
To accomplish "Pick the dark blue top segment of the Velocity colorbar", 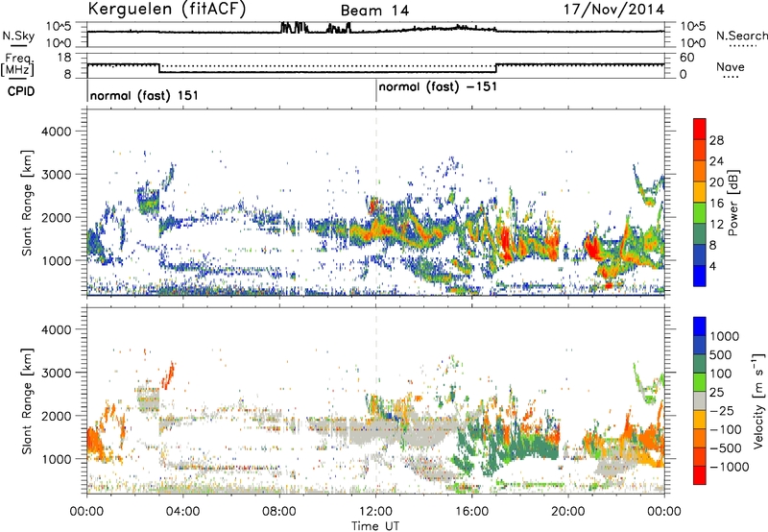I will [x=700, y=326].
